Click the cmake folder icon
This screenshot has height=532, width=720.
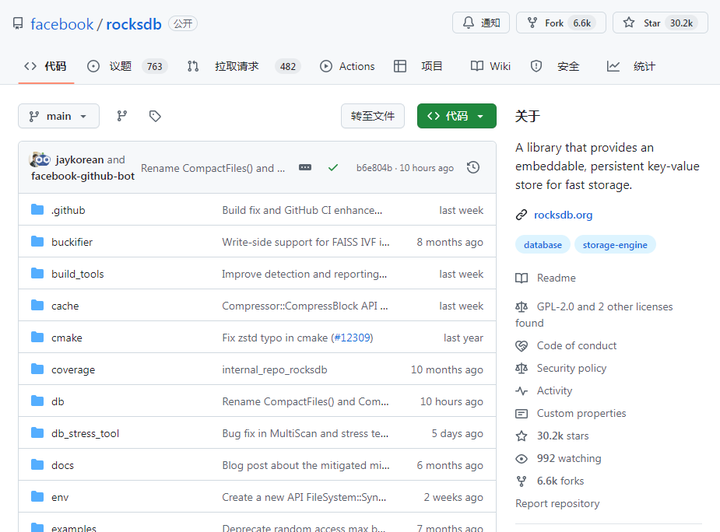[37, 337]
